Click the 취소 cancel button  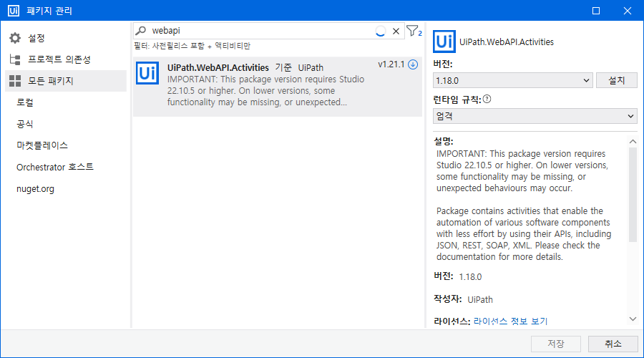[613, 344]
